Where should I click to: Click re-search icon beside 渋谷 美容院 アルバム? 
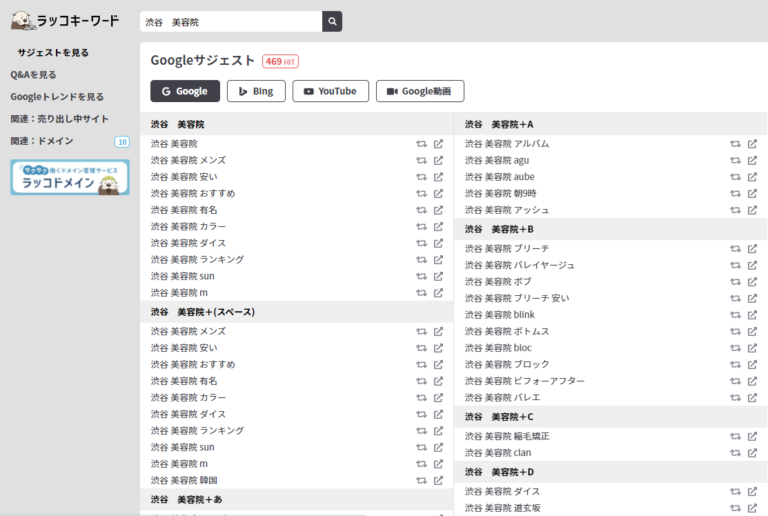pos(736,144)
